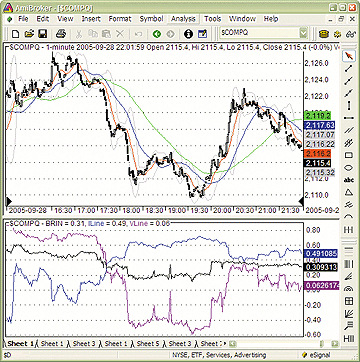
Task: Select the trend line drawing tool
Action: 349,68
